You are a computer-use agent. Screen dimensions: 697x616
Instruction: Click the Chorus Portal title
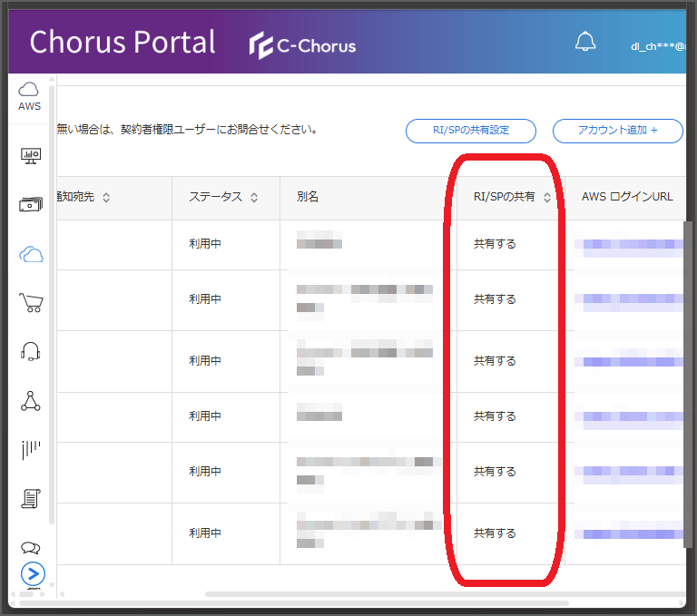(x=123, y=43)
